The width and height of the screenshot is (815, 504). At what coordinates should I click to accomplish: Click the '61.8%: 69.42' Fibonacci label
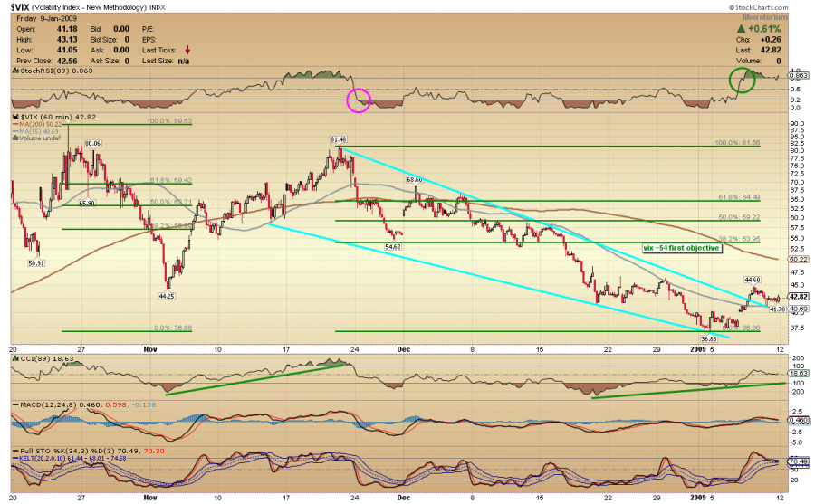(x=171, y=180)
